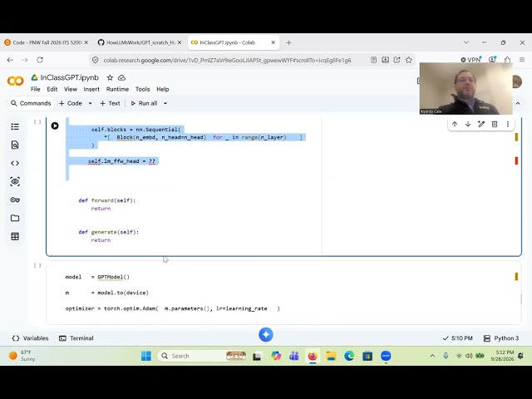This screenshot has width=532, height=399.
Task: Reload the browser page
Action: pyautogui.click(x=40, y=60)
